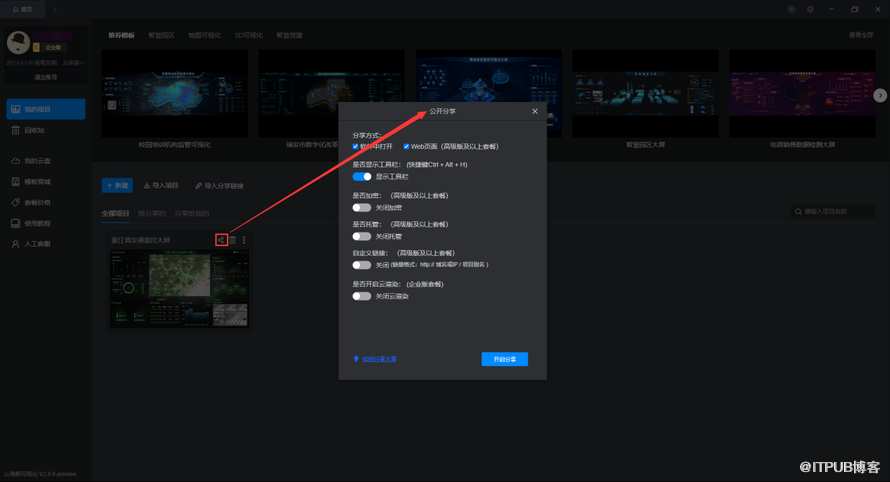
Task: Click the share icon on the project card
Action: tap(221, 240)
